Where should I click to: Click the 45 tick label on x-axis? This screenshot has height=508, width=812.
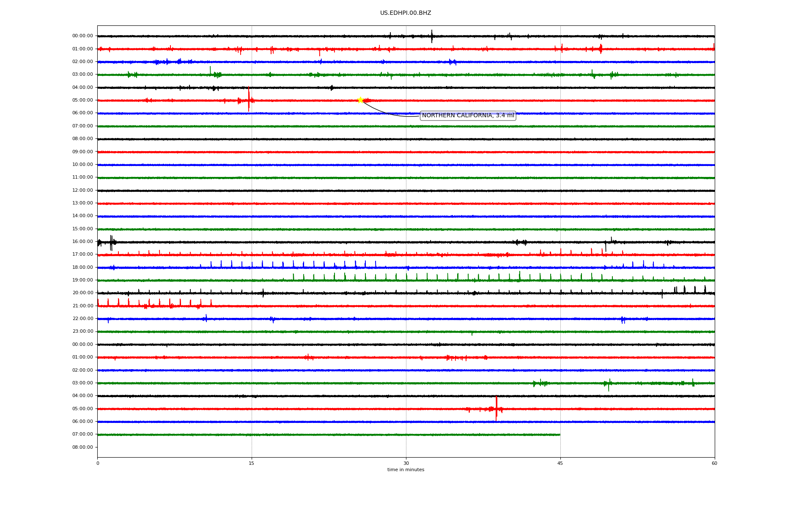[560, 463]
